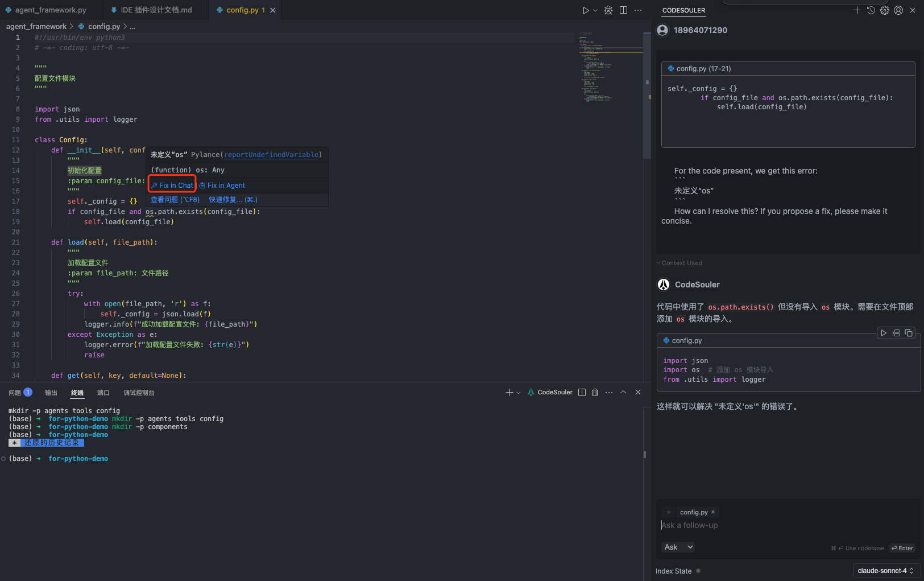Click the user avatar next to 18964071290
This screenshot has height=581, width=924.
pos(662,30)
